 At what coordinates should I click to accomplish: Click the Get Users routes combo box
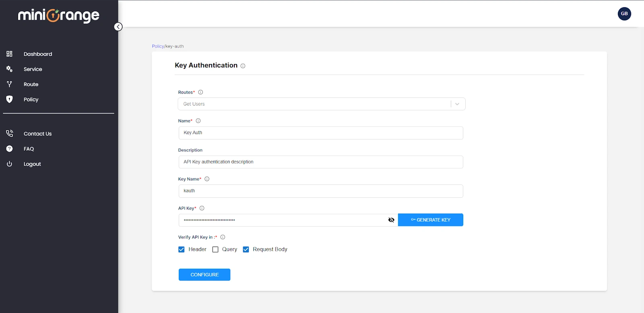point(322,104)
